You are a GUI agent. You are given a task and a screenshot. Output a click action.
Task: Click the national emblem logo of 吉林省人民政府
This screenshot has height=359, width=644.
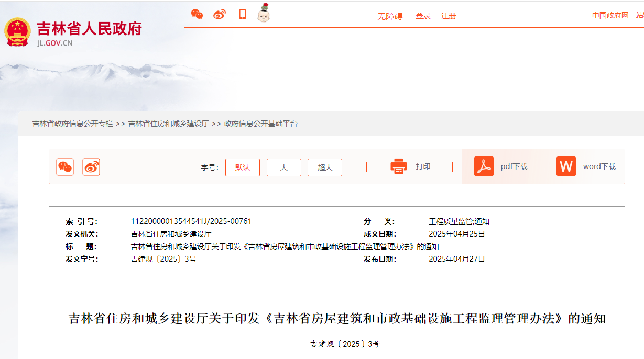(x=19, y=30)
